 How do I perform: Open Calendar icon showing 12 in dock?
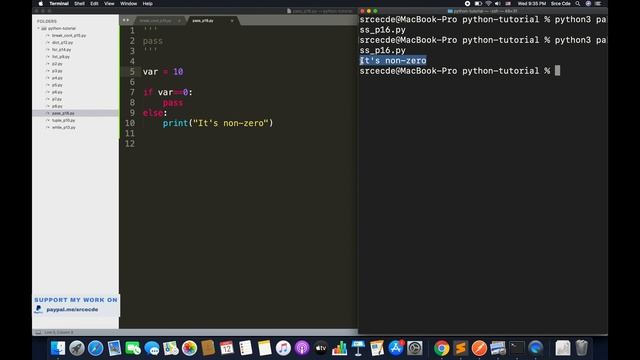[227, 348]
